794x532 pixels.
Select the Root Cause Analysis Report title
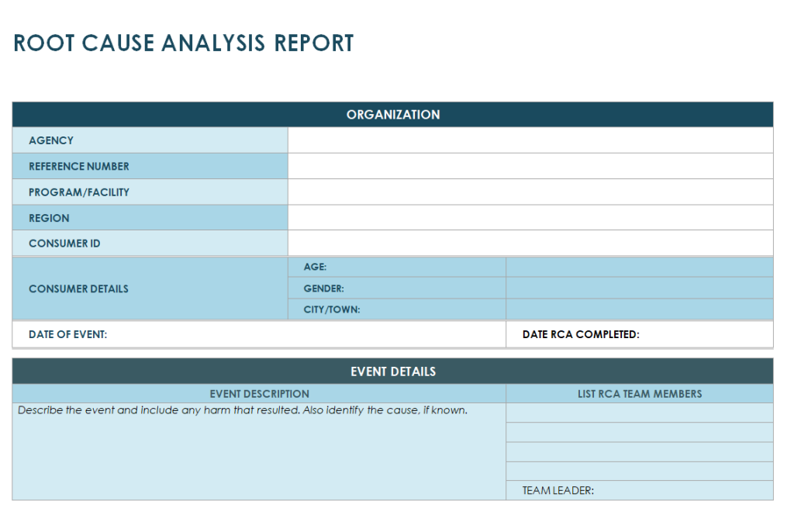tap(184, 43)
